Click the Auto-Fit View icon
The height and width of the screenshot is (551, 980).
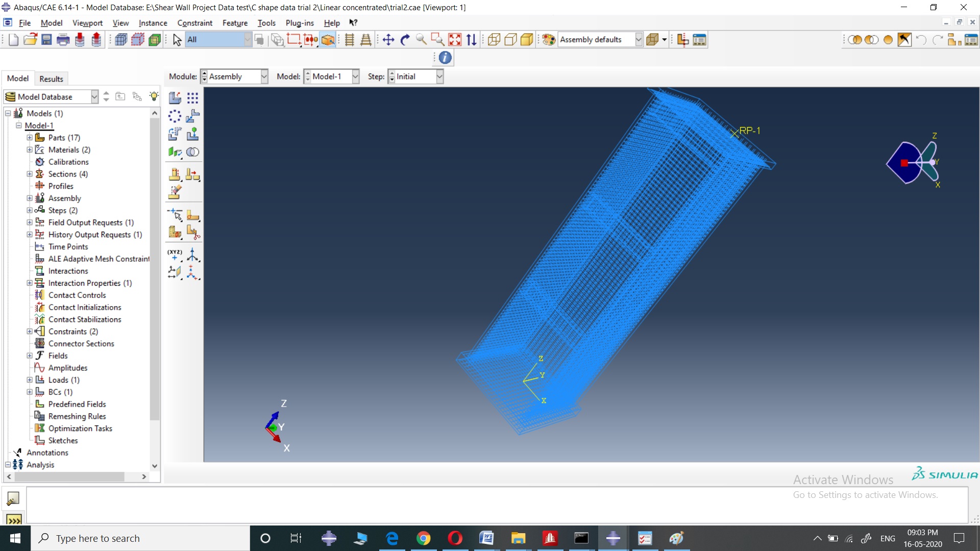point(455,39)
